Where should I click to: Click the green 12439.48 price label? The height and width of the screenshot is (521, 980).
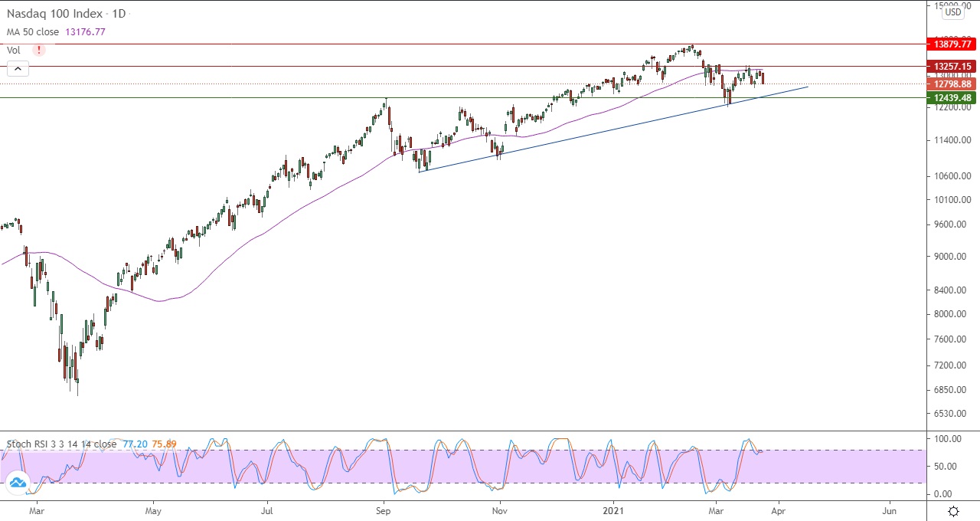952,97
